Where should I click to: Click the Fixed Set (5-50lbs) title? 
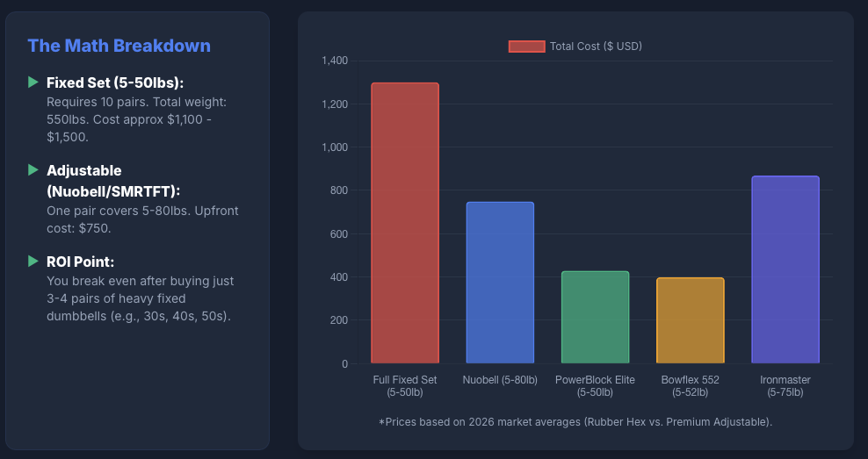[x=115, y=82]
